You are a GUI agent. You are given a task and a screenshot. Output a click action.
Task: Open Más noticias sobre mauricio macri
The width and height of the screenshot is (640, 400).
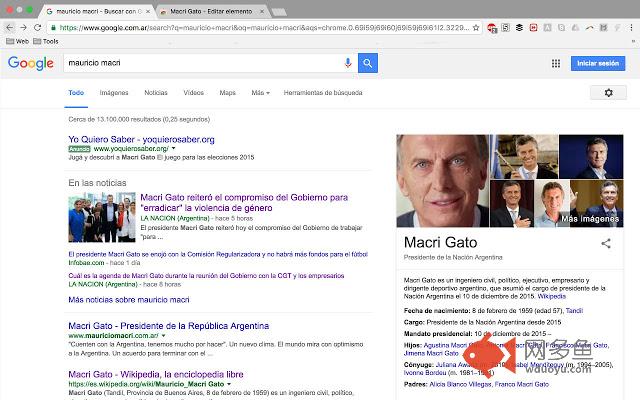pos(129,300)
